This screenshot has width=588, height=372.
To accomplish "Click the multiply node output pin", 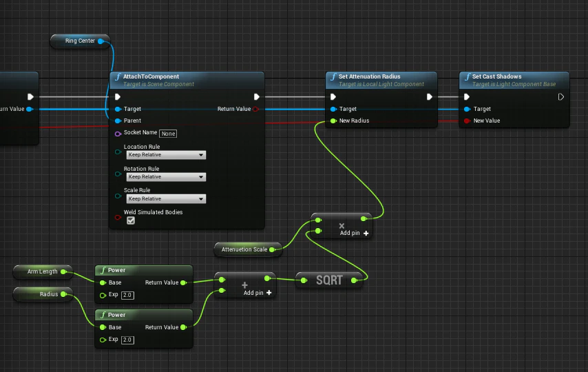I will click(x=364, y=218).
